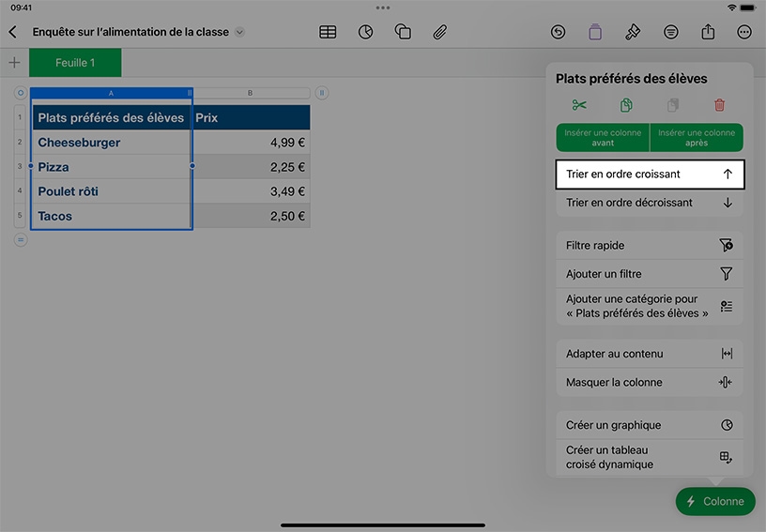Screen dimensions: 766x532
Task: Insert a chart using the pie chart icon
Action: pyautogui.click(x=365, y=32)
